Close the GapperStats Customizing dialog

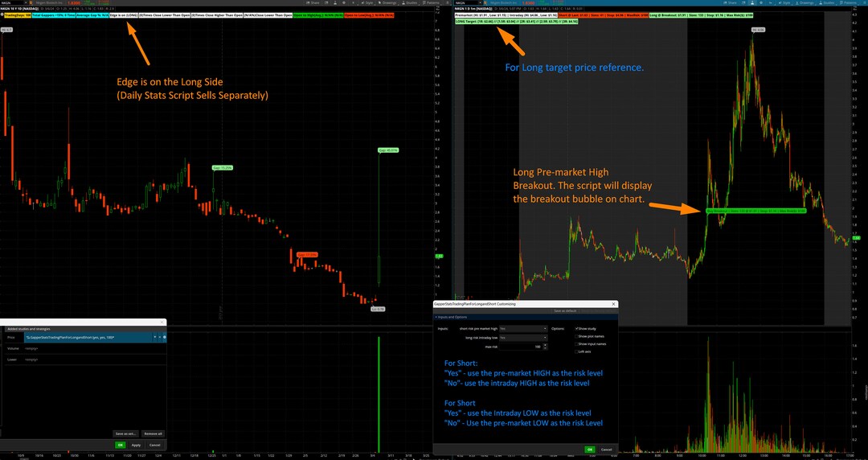pos(613,304)
